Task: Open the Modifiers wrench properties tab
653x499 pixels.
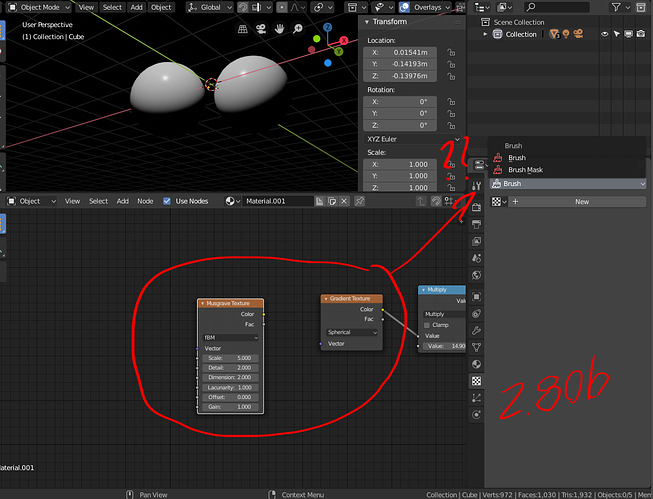Action: coord(476,331)
